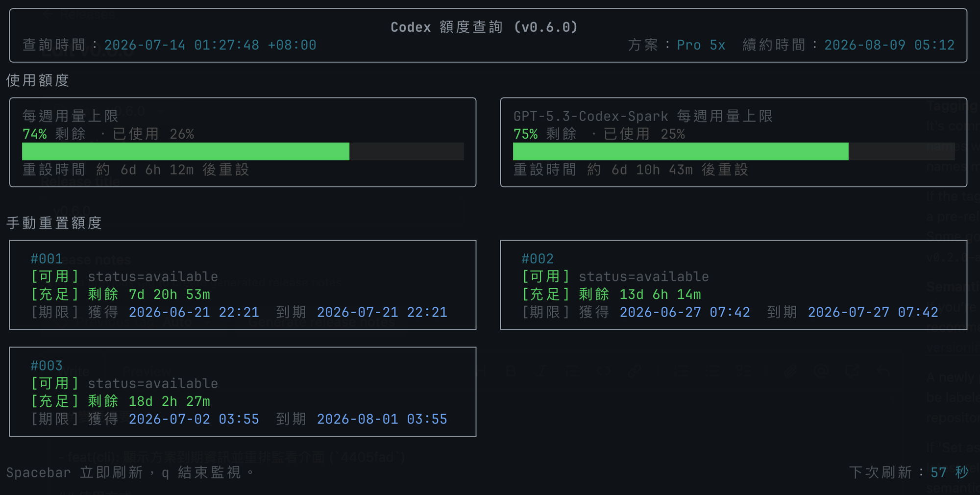Click remaining time '18d 2h 27m'

click(170, 401)
